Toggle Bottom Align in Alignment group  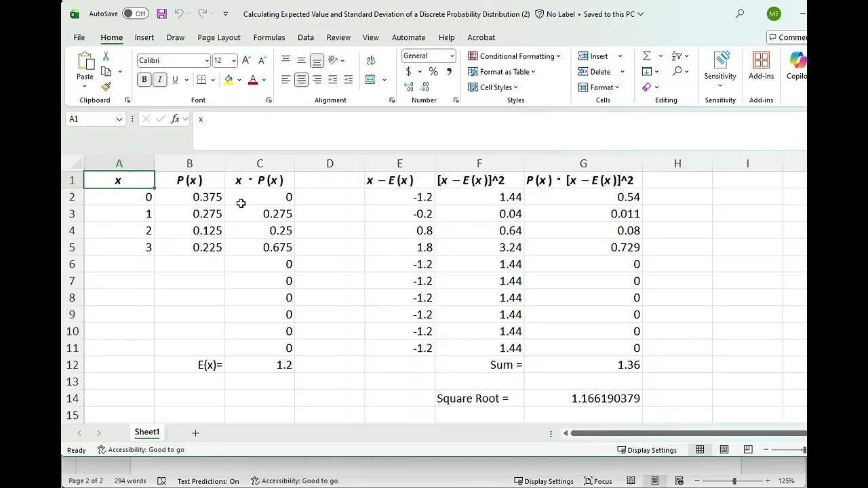tap(317, 60)
